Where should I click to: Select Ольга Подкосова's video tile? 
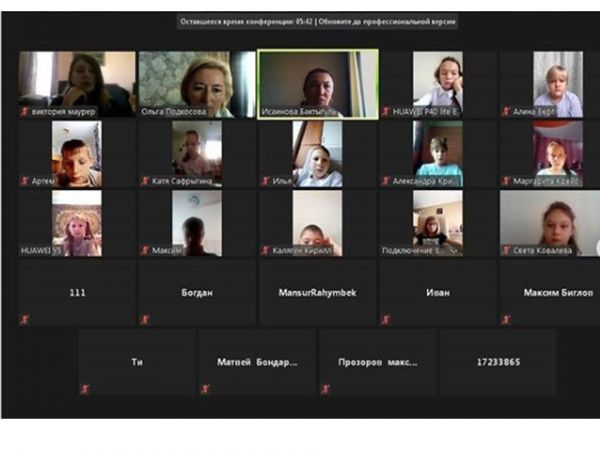coord(197,85)
